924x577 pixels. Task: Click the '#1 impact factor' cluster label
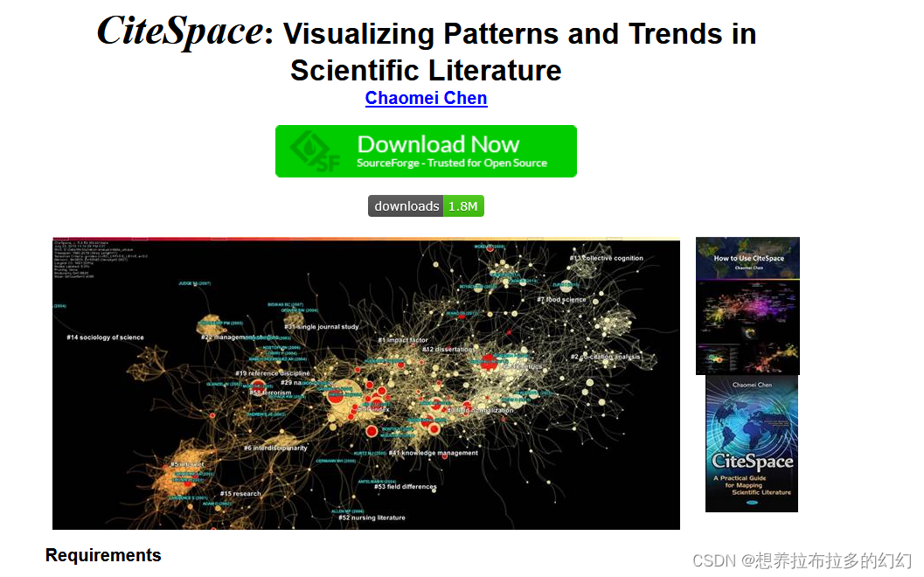coord(403,340)
